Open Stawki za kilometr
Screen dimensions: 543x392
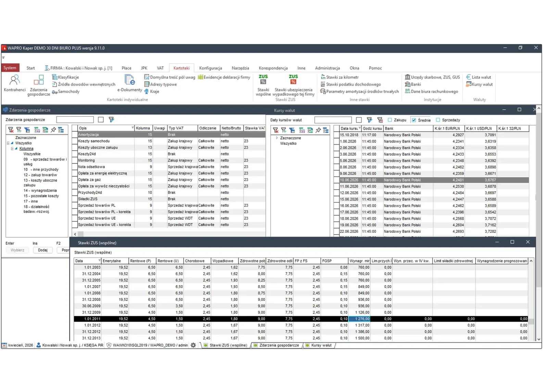click(340, 77)
